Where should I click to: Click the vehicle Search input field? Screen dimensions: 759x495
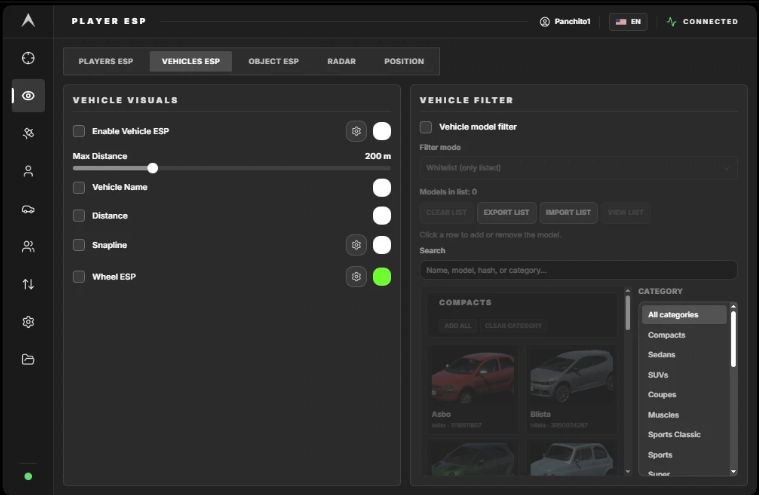tap(578, 270)
